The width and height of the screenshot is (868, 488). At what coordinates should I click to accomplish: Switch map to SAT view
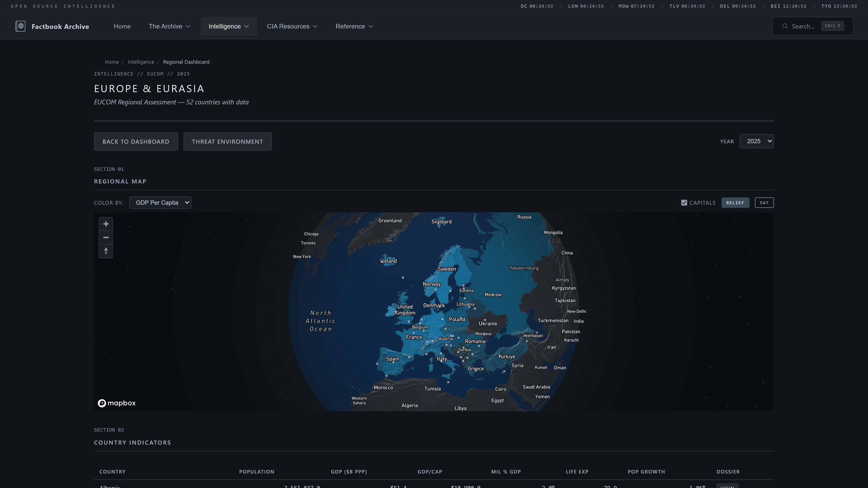(x=764, y=203)
